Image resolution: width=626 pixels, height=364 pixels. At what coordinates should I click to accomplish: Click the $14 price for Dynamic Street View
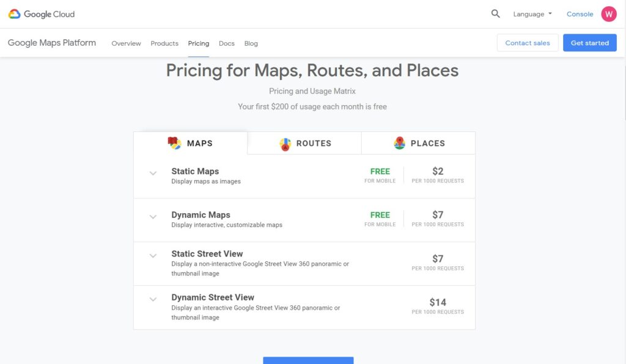[438, 302]
